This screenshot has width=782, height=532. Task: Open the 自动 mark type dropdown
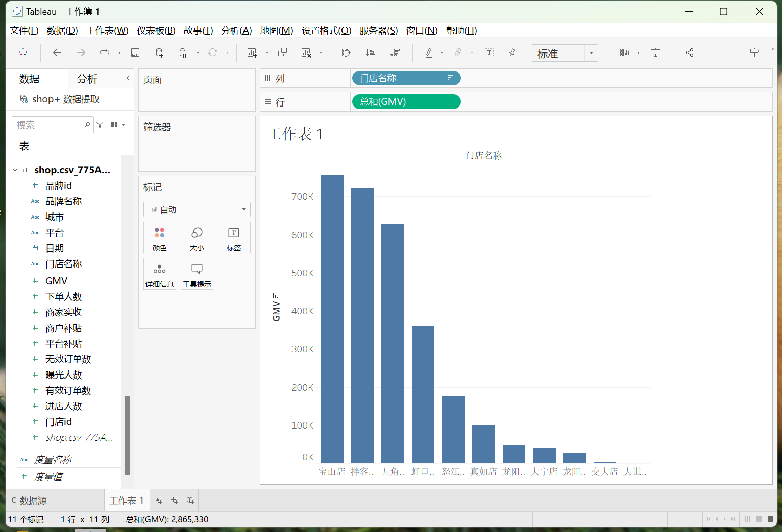197,209
